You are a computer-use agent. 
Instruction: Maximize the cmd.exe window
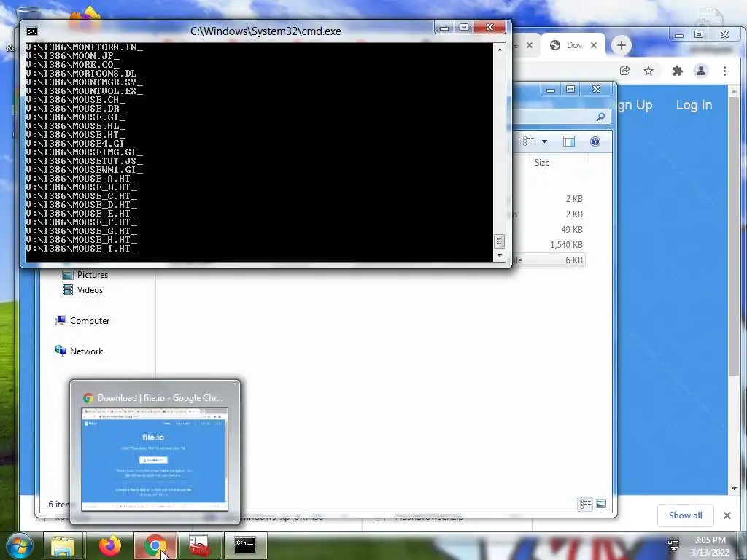[463, 28]
